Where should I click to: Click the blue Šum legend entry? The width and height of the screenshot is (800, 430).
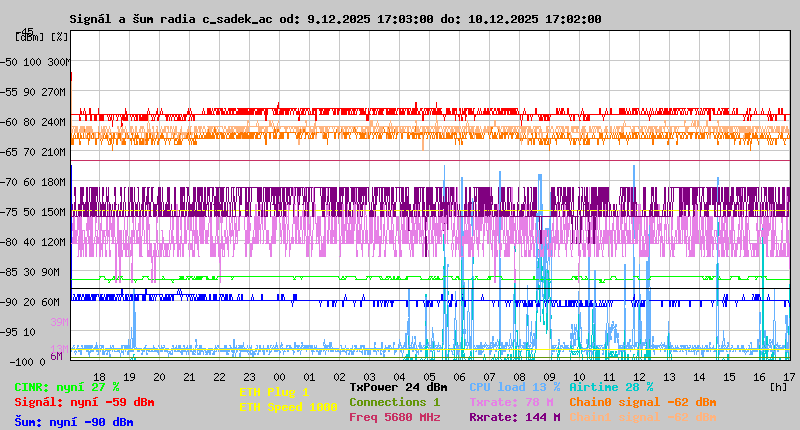[x=74, y=422]
